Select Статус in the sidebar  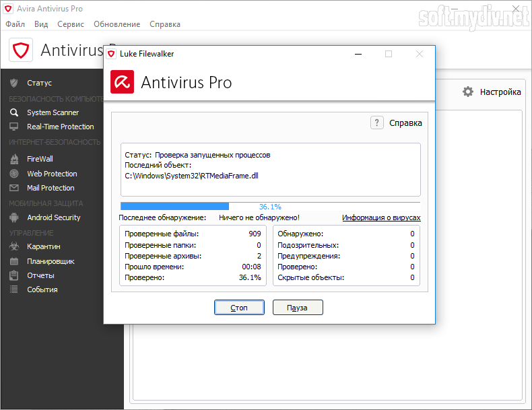pos(39,83)
